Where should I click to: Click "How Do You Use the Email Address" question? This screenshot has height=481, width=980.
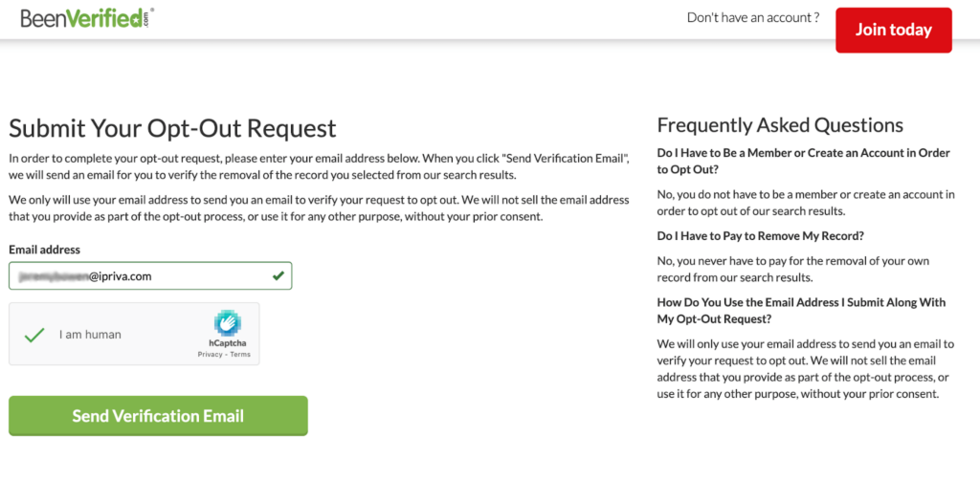click(801, 311)
